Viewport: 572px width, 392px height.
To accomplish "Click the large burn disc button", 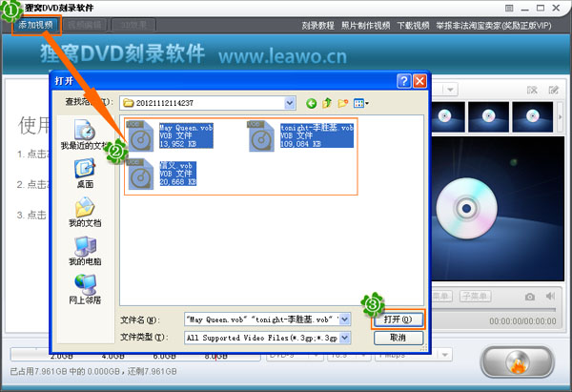I will (x=518, y=361).
